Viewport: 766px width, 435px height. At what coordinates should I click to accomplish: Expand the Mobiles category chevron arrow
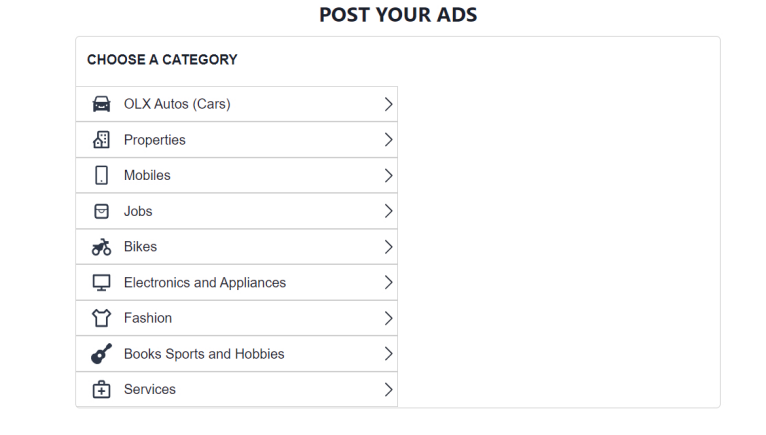click(x=388, y=175)
